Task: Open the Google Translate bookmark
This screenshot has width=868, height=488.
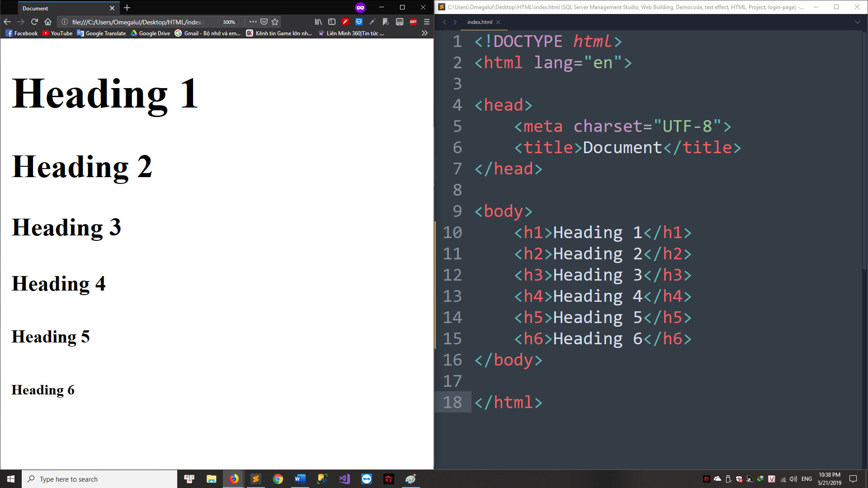Action: tap(101, 33)
